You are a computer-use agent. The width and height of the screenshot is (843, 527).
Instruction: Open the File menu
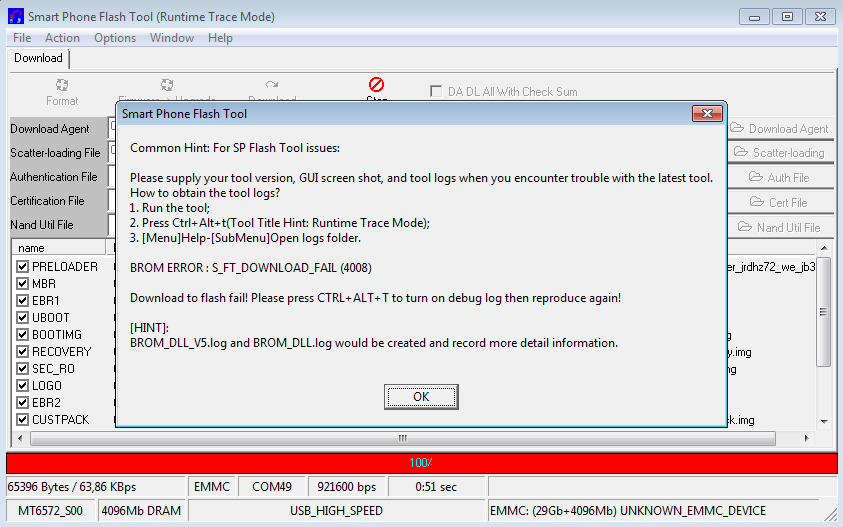pyautogui.click(x=22, y=38)
